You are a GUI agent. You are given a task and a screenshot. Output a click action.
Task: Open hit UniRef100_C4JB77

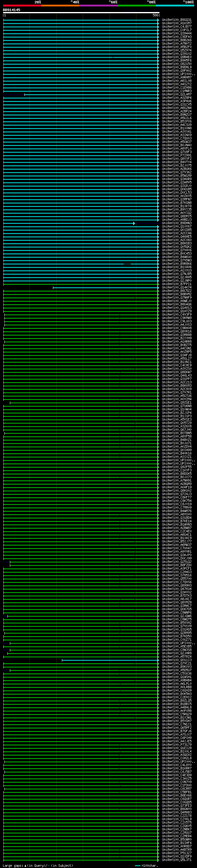(x=177, y=26)
